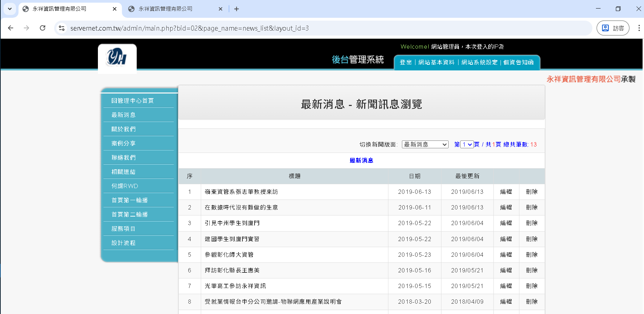The width and height of the screenshot is (644, 314).
Task: Click date cell 2018-03-20
Action: (x=414, y=302)
